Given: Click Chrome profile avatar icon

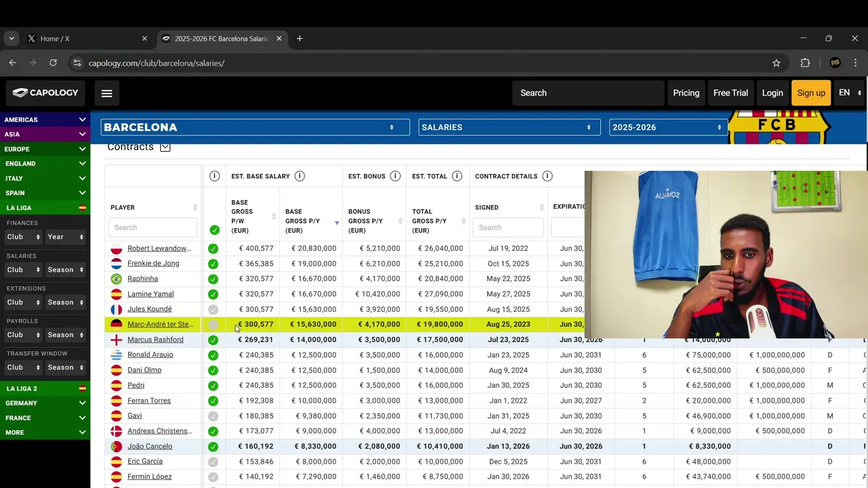Looking at the screenshot, I should click(x=835, y=63).
